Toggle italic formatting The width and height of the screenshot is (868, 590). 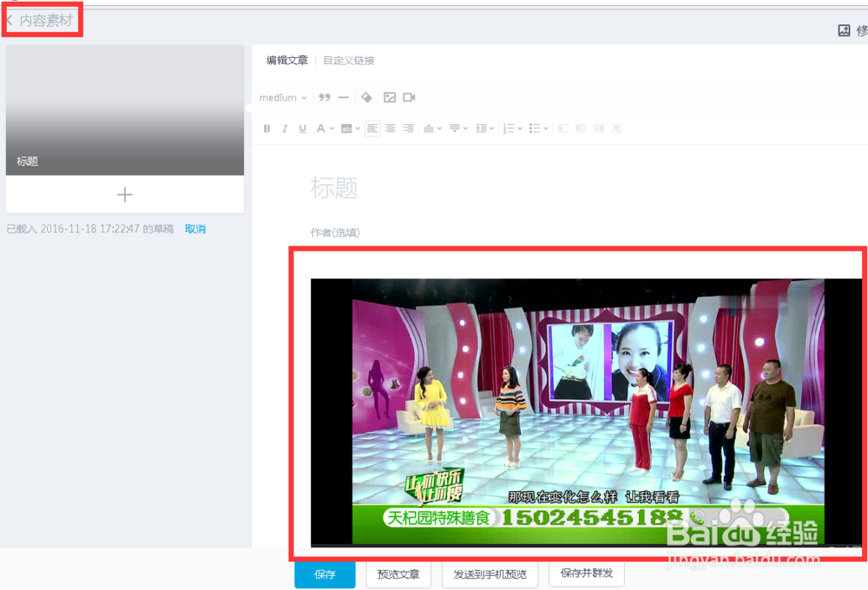[285, 128]
